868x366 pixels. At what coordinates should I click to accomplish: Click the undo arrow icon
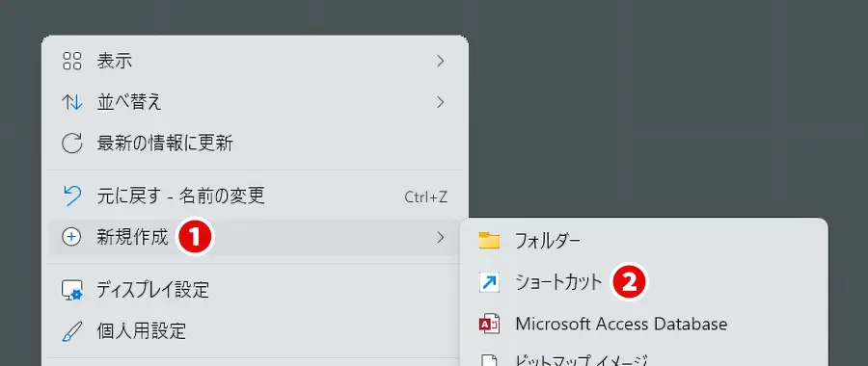click(x=72, y=196)
